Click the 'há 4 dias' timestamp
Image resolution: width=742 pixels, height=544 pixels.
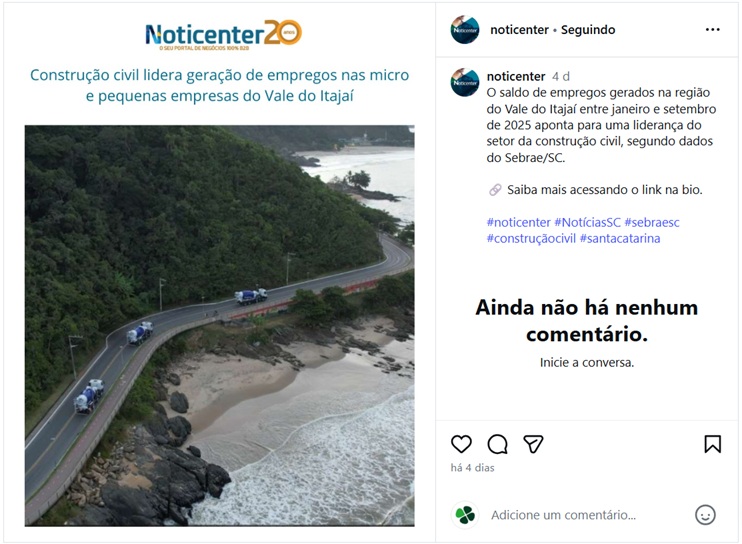click(472, 468)
